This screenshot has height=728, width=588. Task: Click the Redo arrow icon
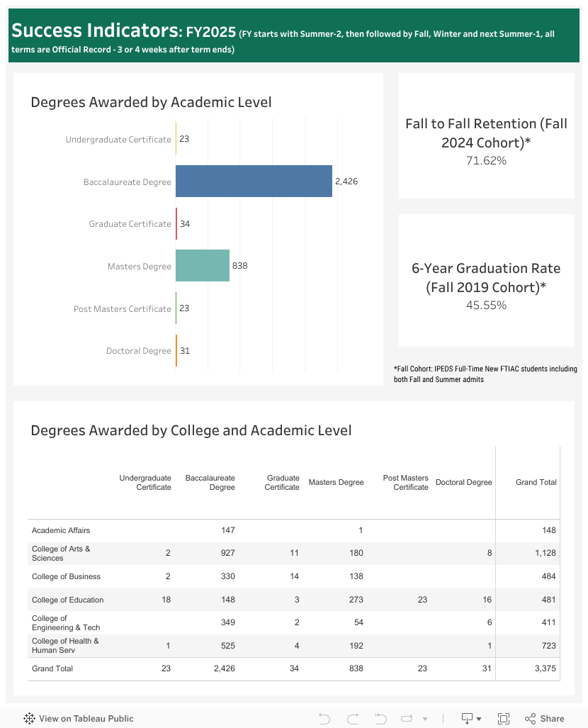coord(352,718)
